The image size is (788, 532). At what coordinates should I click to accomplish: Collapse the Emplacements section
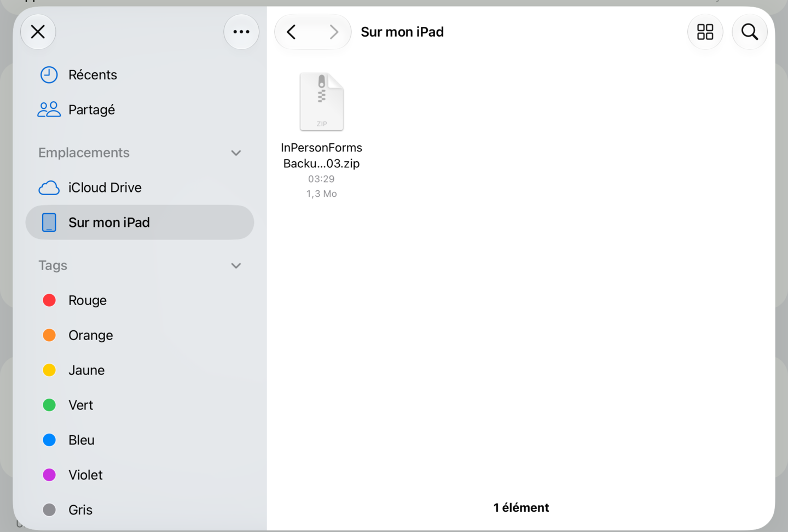(236, 153)
